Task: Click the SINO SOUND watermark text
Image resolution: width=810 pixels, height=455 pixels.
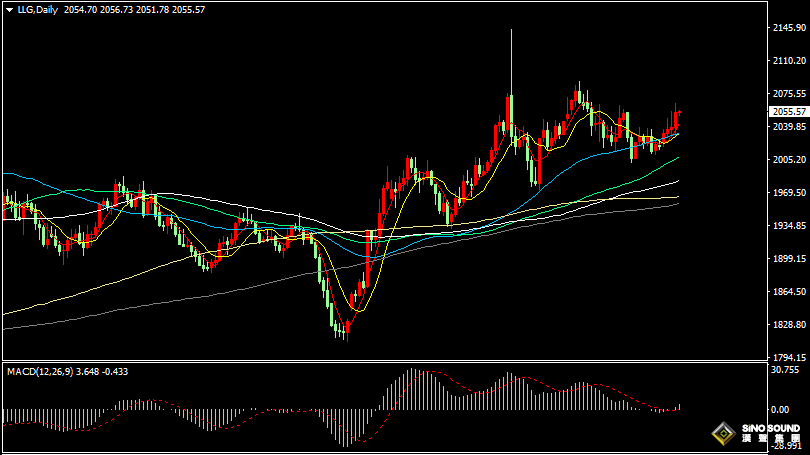Action: tap(768, 429)
